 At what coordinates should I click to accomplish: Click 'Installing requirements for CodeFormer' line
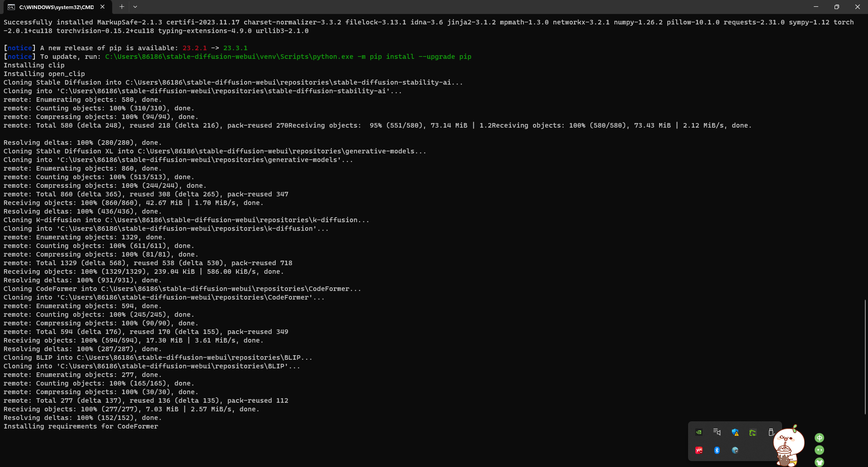[81, 426]
